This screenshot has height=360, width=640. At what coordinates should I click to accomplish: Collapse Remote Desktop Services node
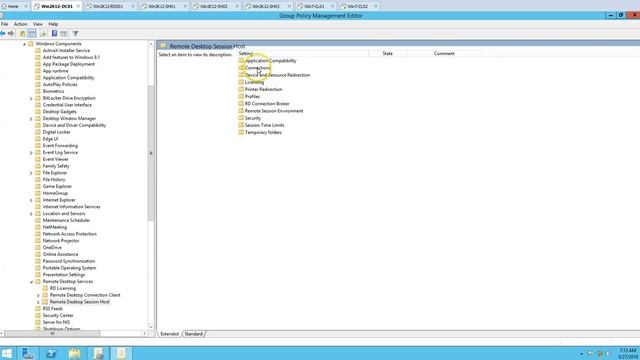(31, 282)
